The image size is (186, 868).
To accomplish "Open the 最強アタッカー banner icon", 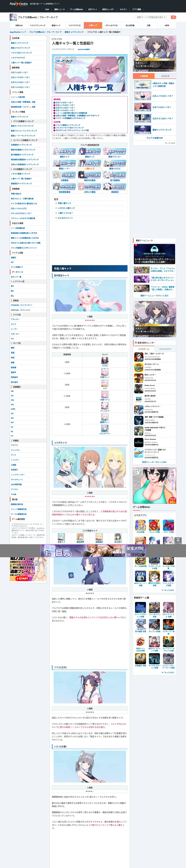I will (115, 152).
